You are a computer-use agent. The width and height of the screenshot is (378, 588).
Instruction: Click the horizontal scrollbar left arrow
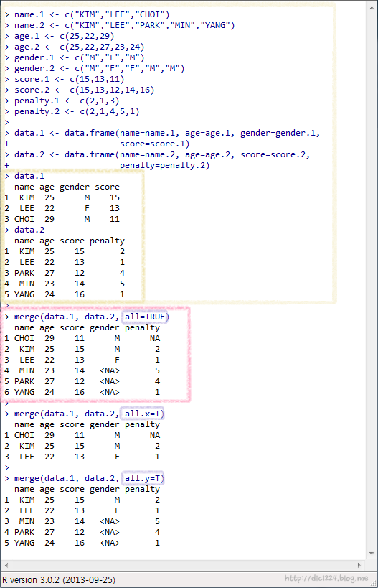point(6,565)
